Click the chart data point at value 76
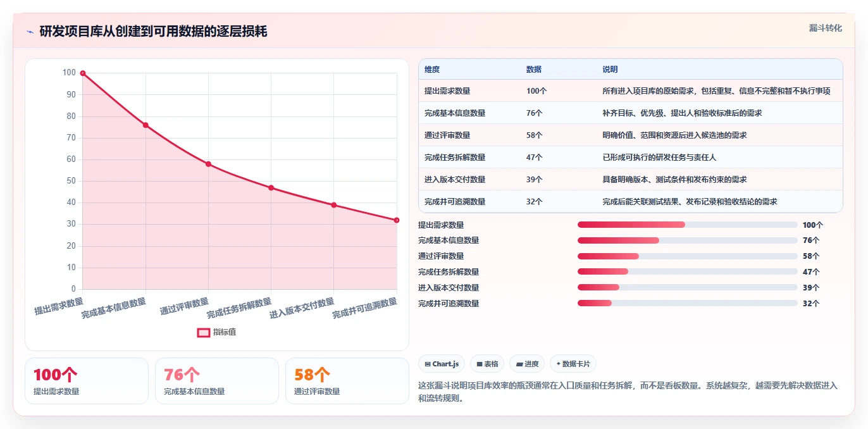The width and height of the screenshot is (868, 429). coord(146,125)
